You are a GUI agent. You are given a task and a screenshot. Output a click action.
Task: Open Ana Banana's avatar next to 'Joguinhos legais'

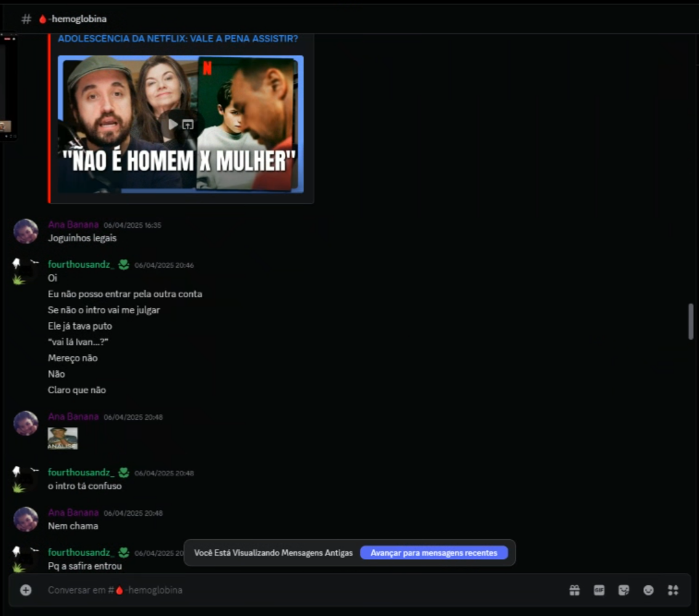point(26,231)
